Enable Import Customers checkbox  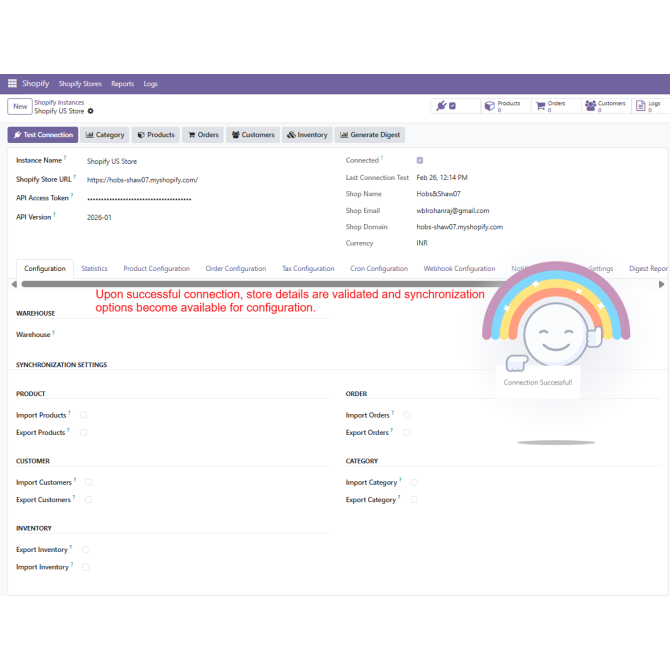(x=88, y=482)
